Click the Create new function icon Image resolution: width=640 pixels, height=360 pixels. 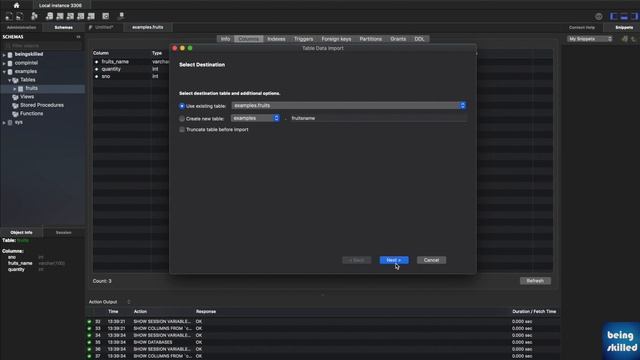point(91,16)
